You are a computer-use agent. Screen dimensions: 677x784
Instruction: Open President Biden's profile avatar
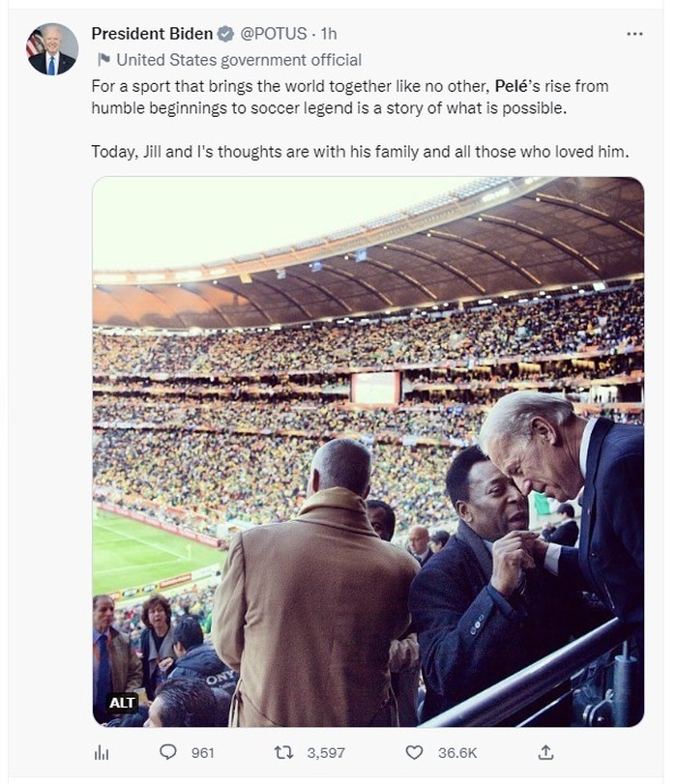click(x=52, y=49)
